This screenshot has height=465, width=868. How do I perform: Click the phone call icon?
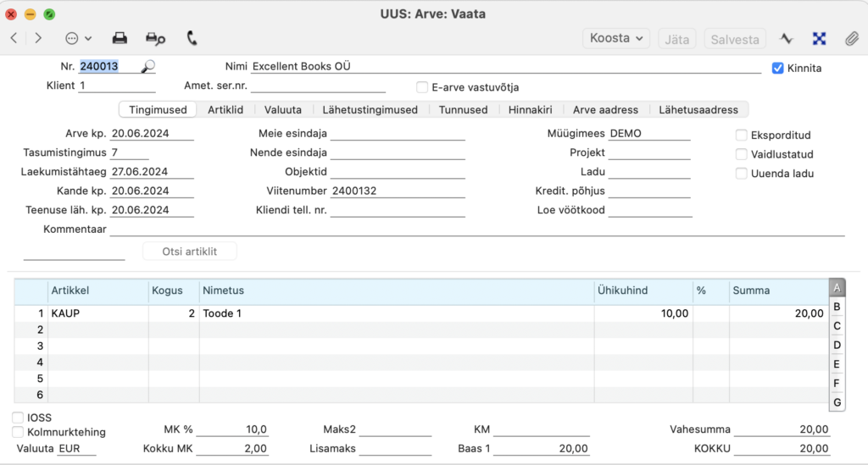pyautogui.click(x=192, y=38)
